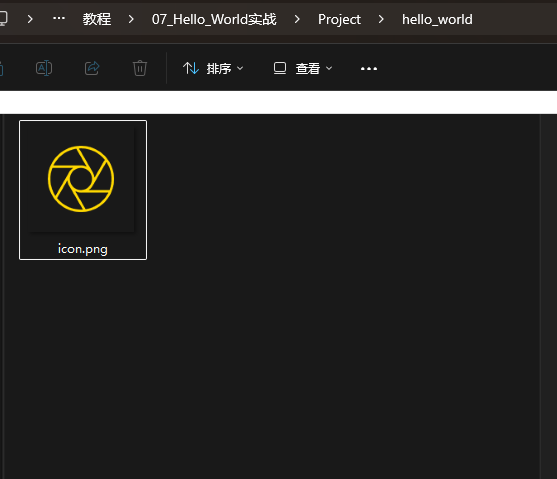Viewport: 557px width, 479px height.
Task: Go to the 教程 breadcrumb folder
Action: pyautogui.click(x=97, y=19)
